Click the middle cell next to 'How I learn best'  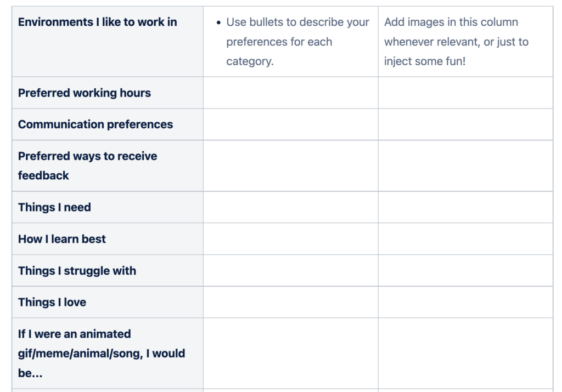coord(290,239)
